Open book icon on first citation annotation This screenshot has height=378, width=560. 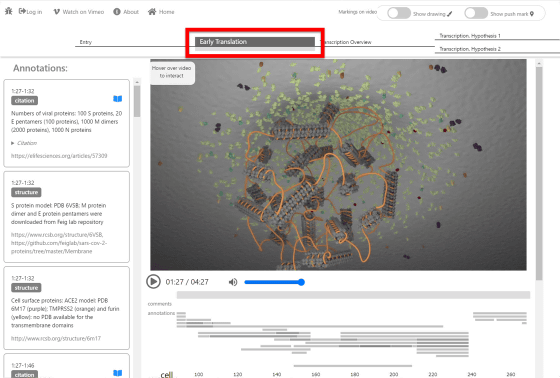pos(118,99)
